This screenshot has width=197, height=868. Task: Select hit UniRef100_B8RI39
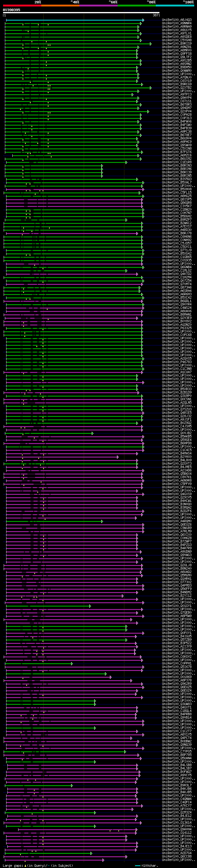pos(177,172)
